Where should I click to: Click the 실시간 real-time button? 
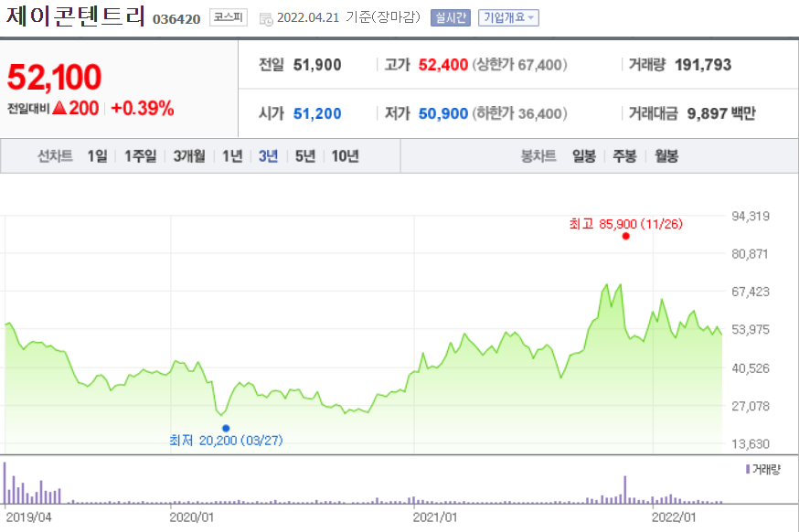click(x=451, y=18)
